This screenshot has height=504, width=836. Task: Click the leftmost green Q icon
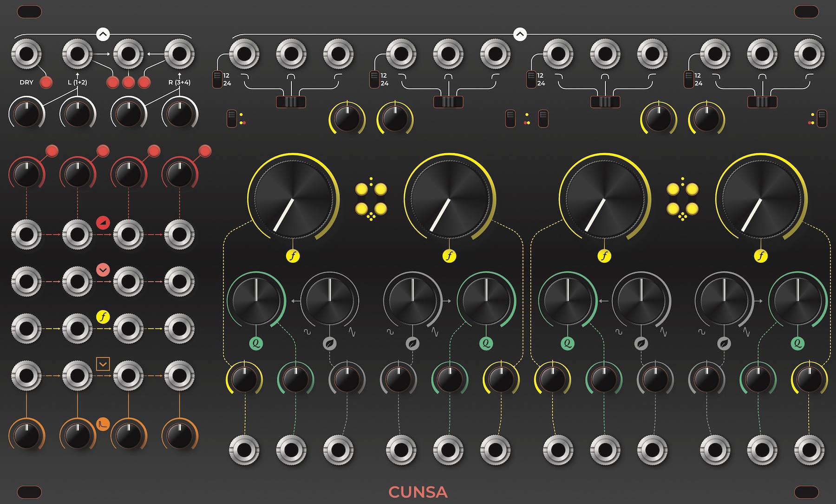tap(255, 343)
